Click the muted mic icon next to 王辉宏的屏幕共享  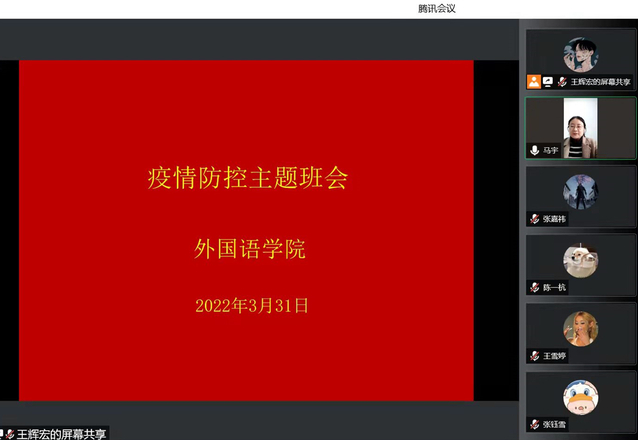(562, 82)
